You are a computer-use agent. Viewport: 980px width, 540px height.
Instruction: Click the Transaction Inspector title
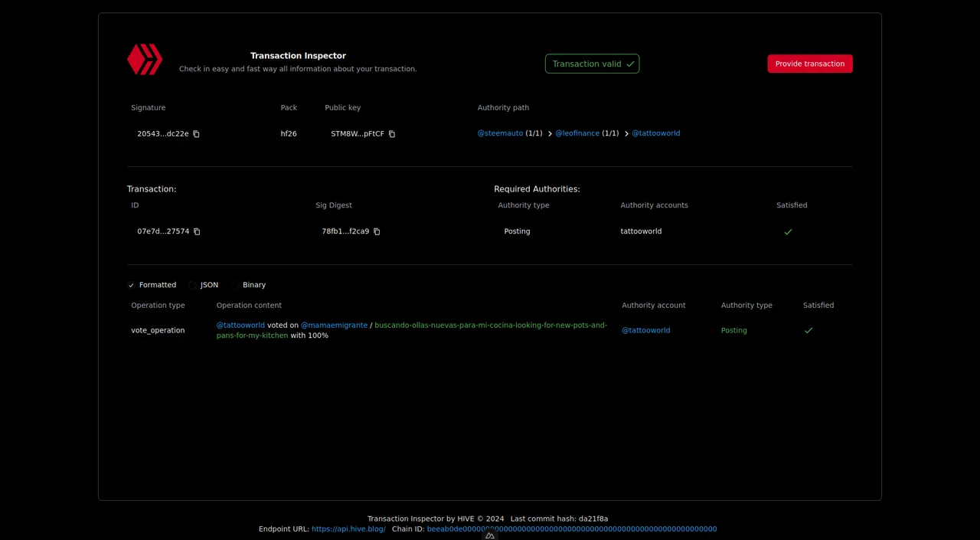(x=298, y=56)
